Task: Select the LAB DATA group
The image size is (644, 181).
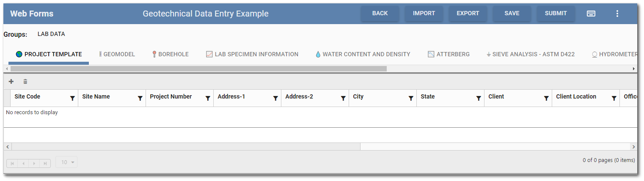Action: coord(51,34)
